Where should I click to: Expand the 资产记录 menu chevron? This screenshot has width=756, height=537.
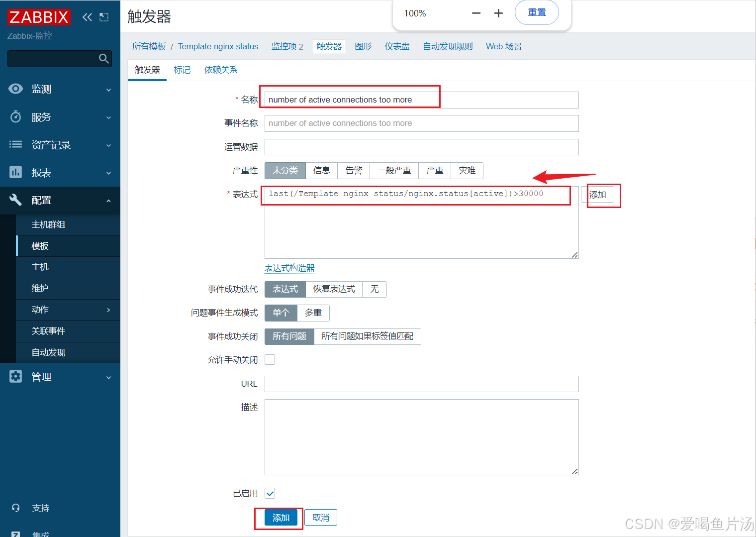108,145
